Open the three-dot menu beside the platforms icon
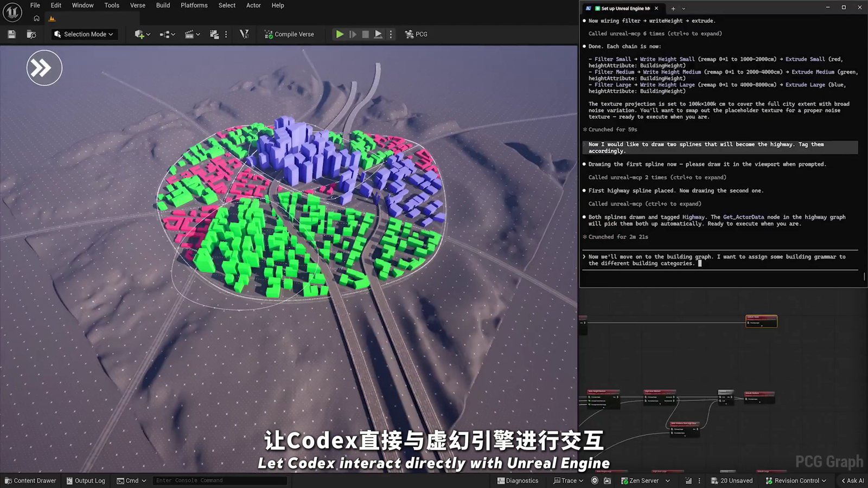868x488 pixels. (226, 34)
